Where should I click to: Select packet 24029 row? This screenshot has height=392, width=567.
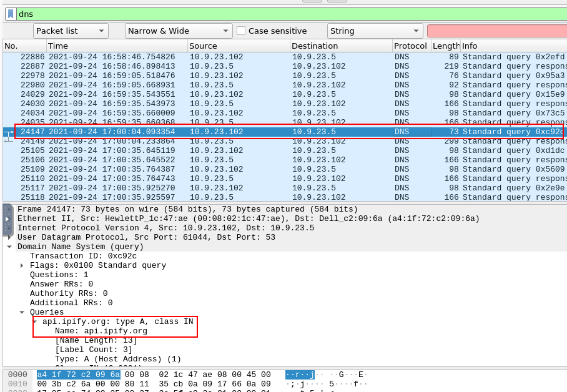click(285, 94)
